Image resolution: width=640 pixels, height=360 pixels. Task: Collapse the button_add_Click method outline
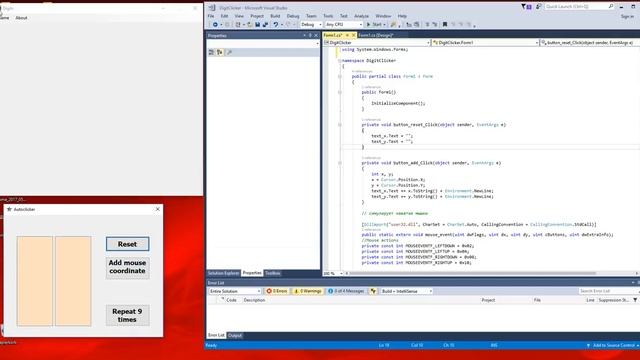click(340, 163)
